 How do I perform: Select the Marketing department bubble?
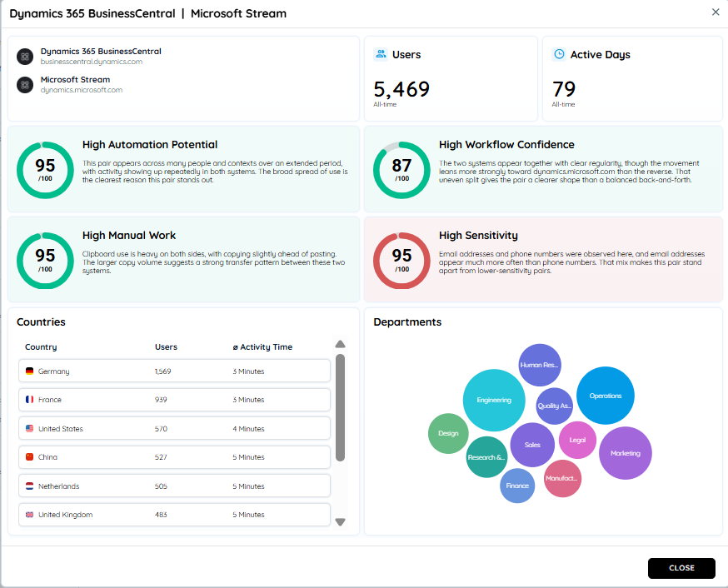(626, 453)
